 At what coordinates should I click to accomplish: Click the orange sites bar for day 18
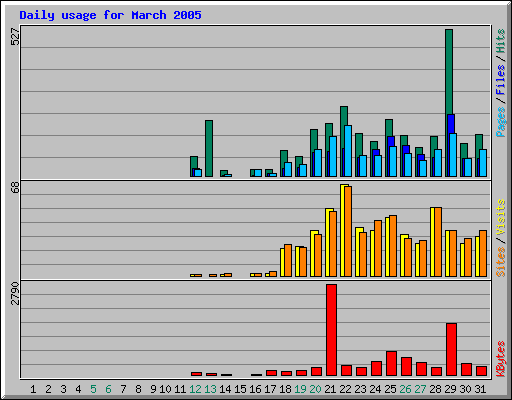point(288,260)
